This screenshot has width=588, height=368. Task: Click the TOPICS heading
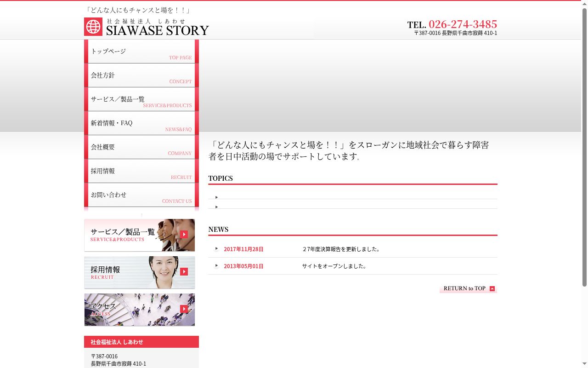pyautogui.click(x=220, y=178)
